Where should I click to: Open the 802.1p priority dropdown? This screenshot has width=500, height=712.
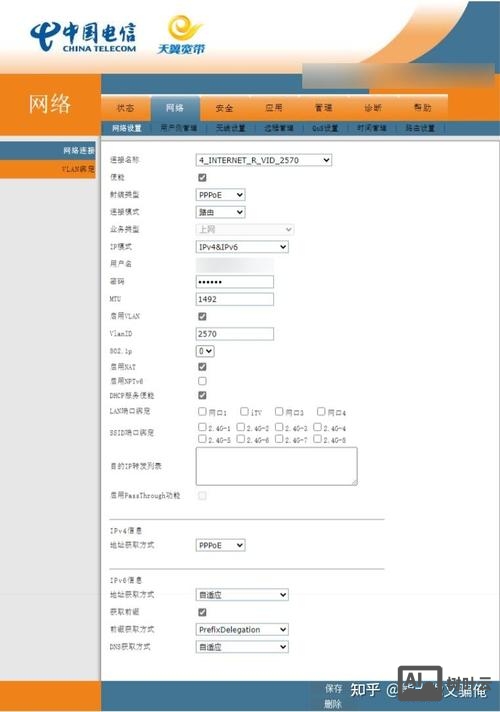click(205, 351)
